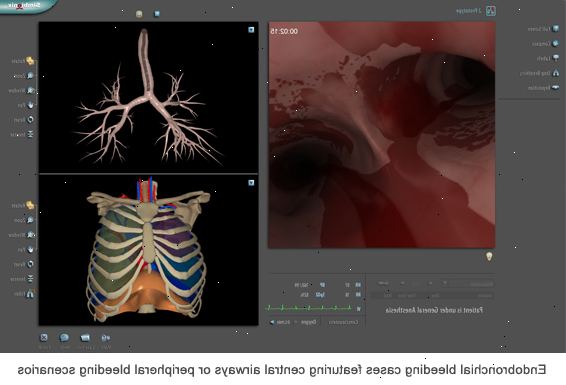Click the light bulb hint icon below the scope view
This screenshot has height=385, width=566.
pos(489,257)
